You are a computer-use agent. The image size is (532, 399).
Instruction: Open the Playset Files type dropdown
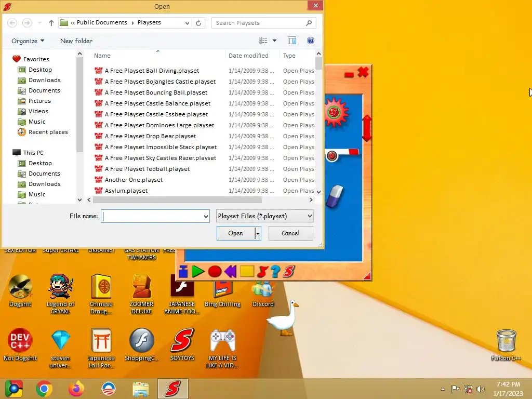tap(264, 216)
